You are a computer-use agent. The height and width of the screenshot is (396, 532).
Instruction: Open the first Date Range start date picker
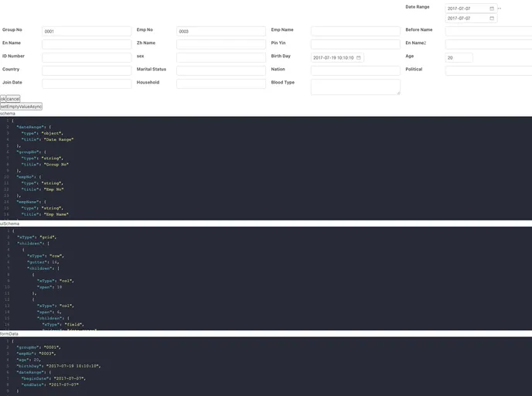pos(471,9)
